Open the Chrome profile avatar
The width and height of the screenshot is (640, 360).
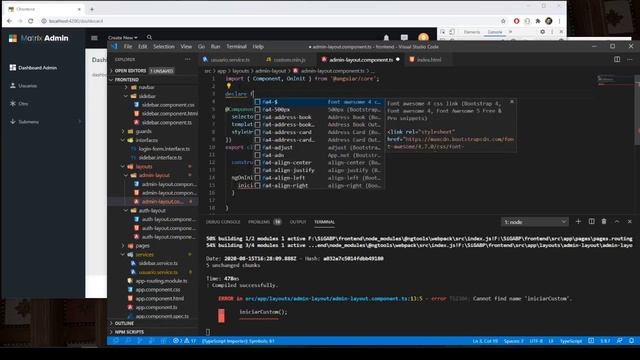pos(549,21)
